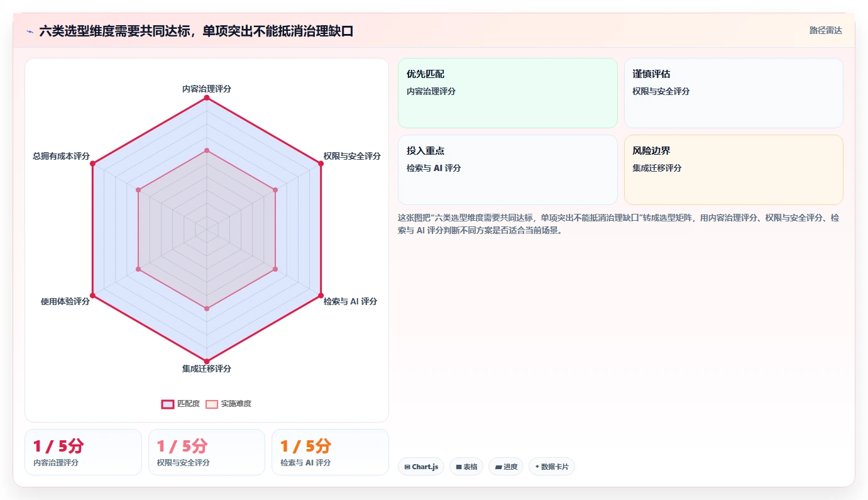Open the 投入重点 card
Screen dimensions: 868x500
tap(508, 170)
